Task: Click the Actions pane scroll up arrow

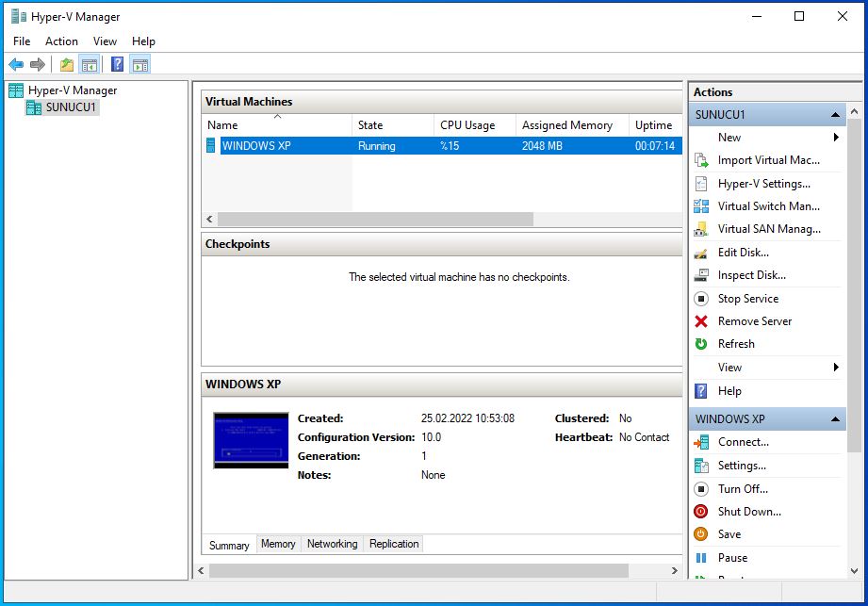Action: 854,112
